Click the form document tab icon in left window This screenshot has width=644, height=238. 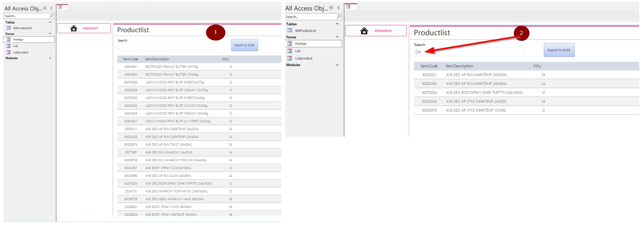pyautogui.click(x=60, y=7)
